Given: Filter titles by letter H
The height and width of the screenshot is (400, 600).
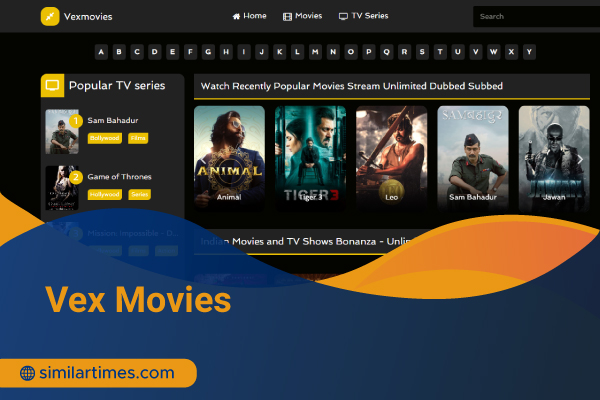Looking at the screenshot, I should (x=226, y=52).
